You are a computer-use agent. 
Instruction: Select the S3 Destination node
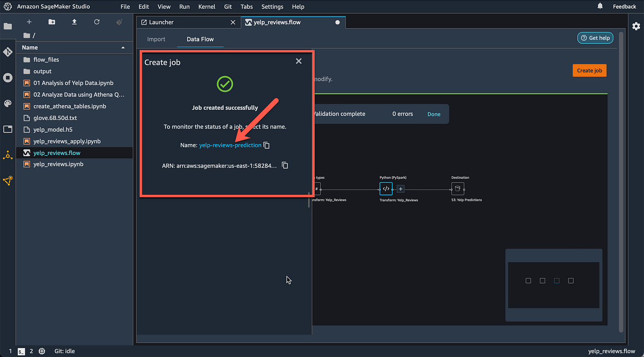point(458,188)
